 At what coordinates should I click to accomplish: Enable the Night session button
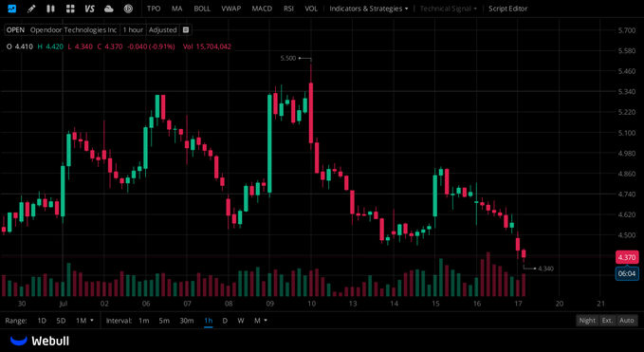587,321
